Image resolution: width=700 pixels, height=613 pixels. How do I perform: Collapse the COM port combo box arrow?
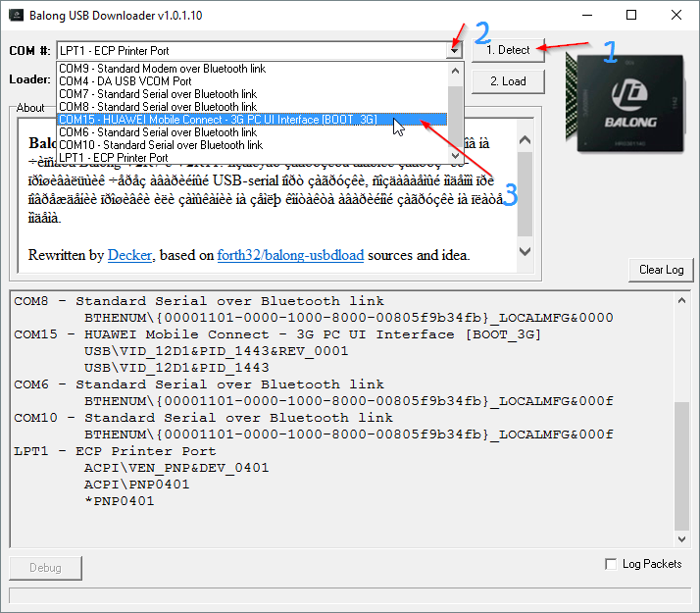pos(454,50)
